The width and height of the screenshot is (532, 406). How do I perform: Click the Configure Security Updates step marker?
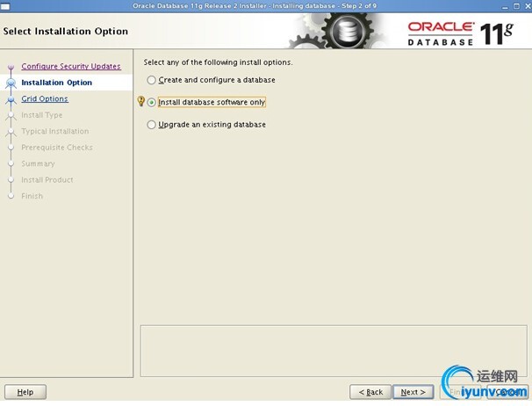11,67
